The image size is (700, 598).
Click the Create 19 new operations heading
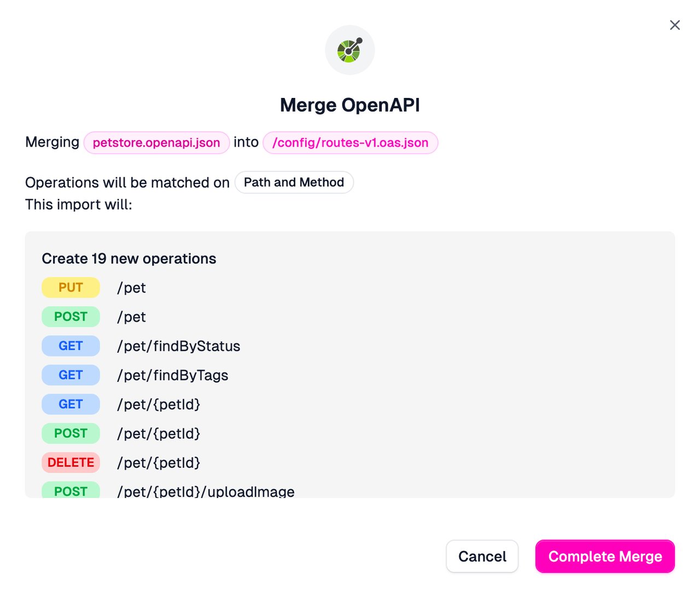pos(129,258)
